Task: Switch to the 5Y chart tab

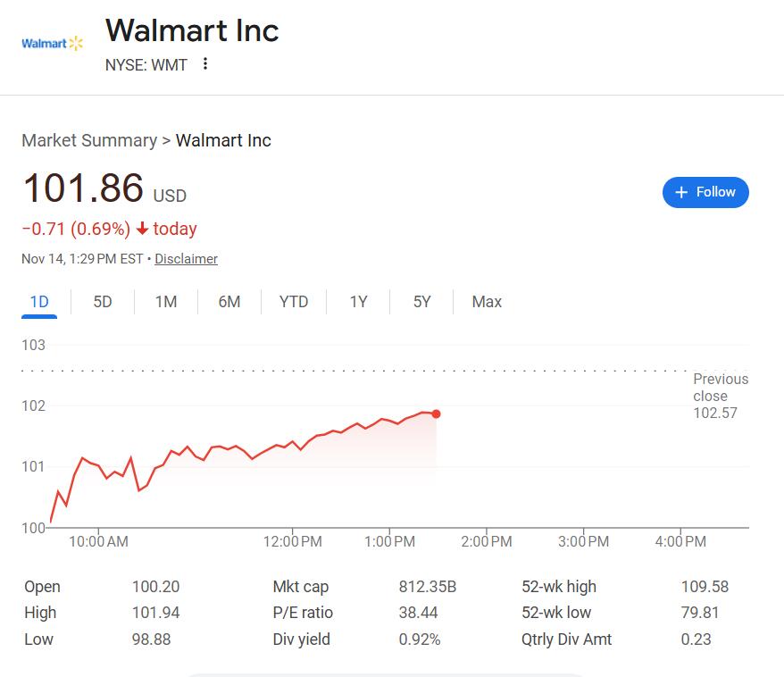Action: tap(421, 302)
